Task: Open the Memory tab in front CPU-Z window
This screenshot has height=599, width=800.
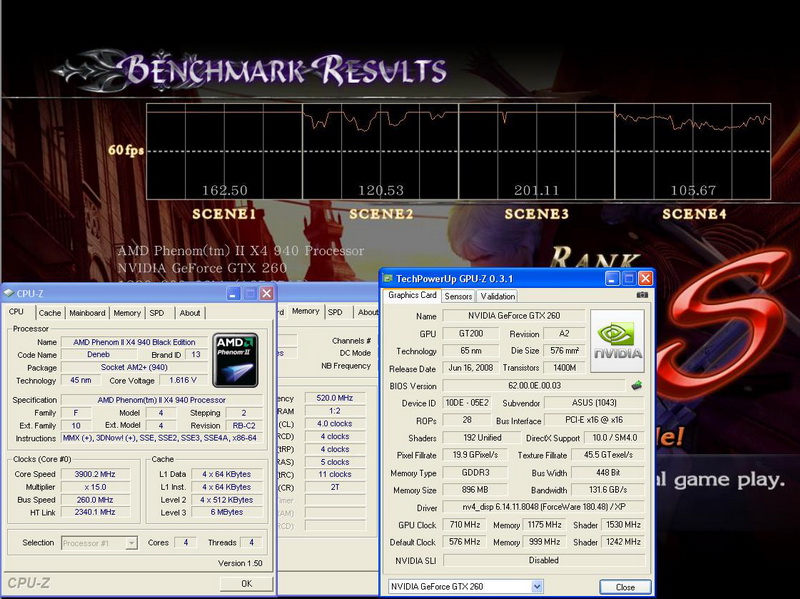Action: 127,313
